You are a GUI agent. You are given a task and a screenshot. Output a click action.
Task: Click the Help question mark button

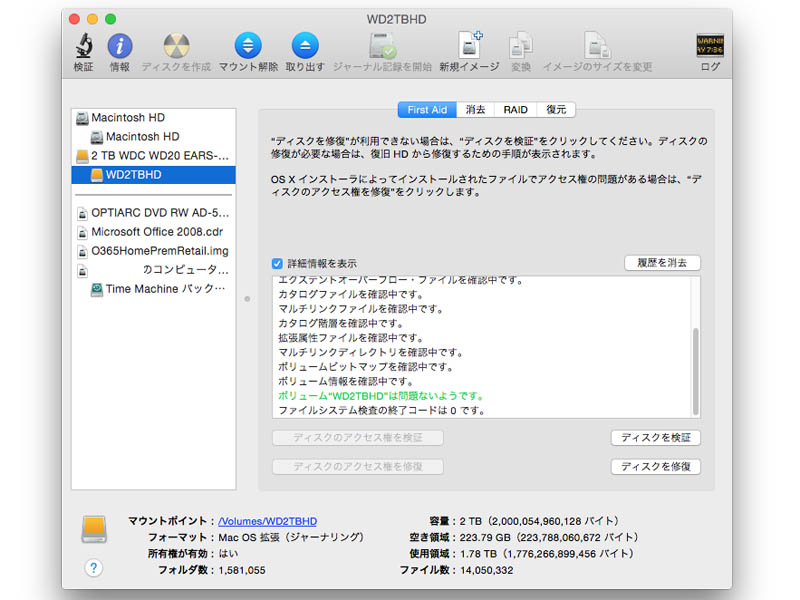pos(93,568)
